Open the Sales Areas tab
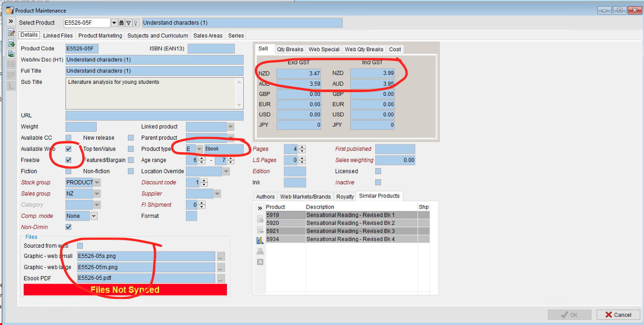The image size is (644, 325). pos(208,35)
